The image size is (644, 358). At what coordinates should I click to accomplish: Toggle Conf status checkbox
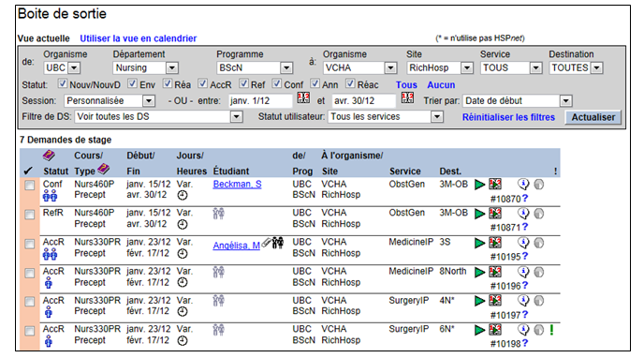tap(277, 83)
